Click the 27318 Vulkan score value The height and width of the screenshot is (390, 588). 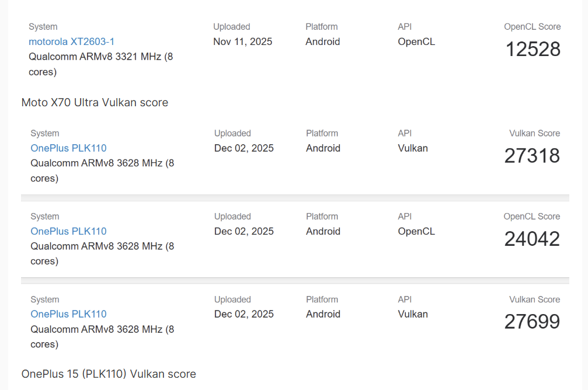pyautogui.click(x=532, y=156)
